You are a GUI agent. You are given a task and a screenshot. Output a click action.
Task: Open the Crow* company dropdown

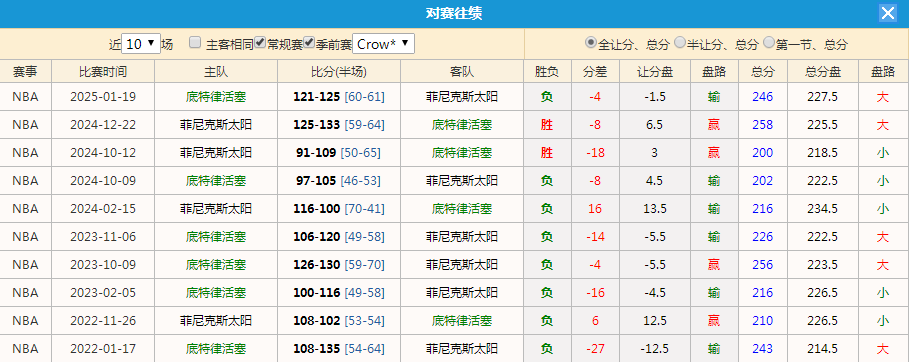(383, 44)
